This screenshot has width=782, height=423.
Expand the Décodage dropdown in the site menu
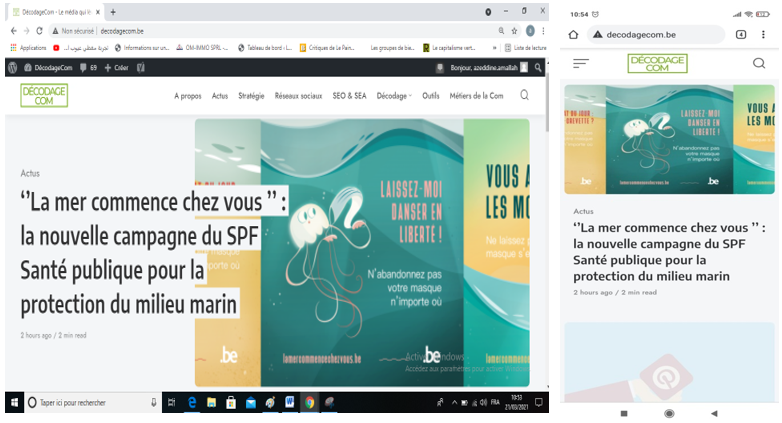click(394, 96)
